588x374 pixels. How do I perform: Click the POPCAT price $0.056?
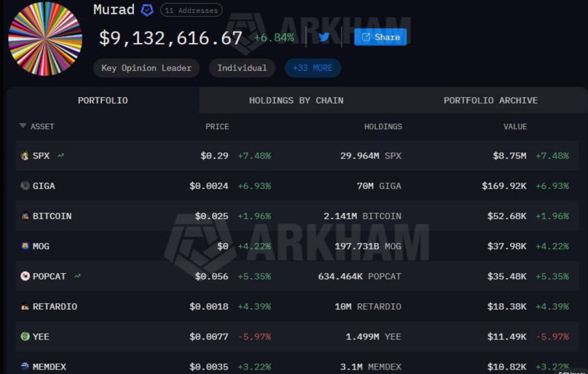point(211,276)
